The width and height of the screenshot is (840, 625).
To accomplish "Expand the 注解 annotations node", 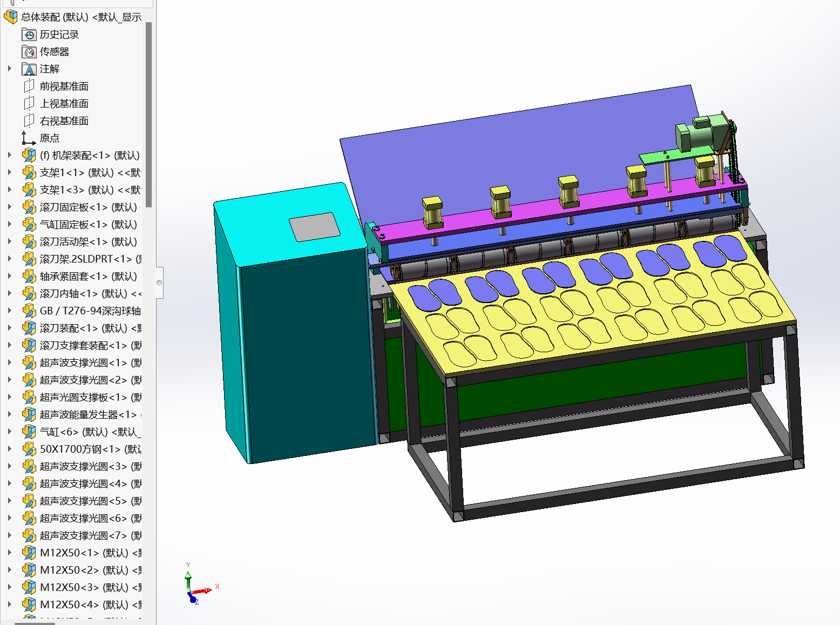I will coord(10,69).
